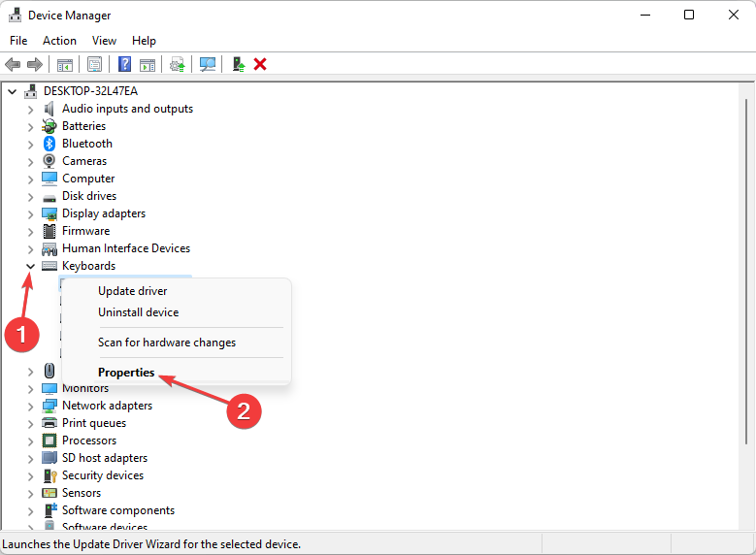Viewport: 756px width, 555px height.
Task: Expand the Network adapters chevron
Action: (30, 407)
